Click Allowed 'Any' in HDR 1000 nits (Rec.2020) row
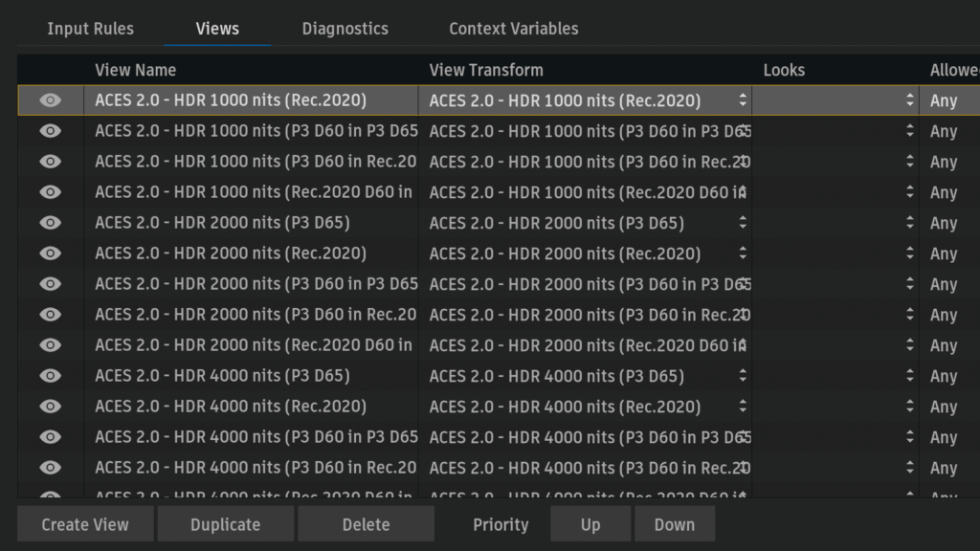Image resolution: width=980 pixels, height=551 pixels. [x=944, y=100]
